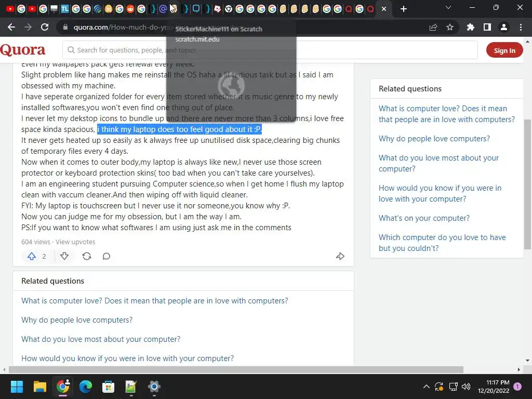Open Microsoft Edge from taskbar
Viewport: 532px width, 399px height.
tap(86, 387)
